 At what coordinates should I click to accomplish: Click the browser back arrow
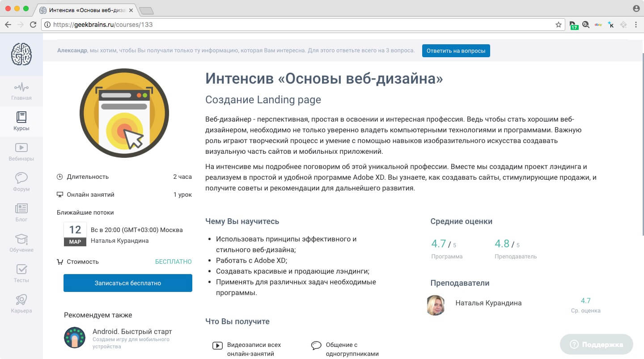point(8,25)
